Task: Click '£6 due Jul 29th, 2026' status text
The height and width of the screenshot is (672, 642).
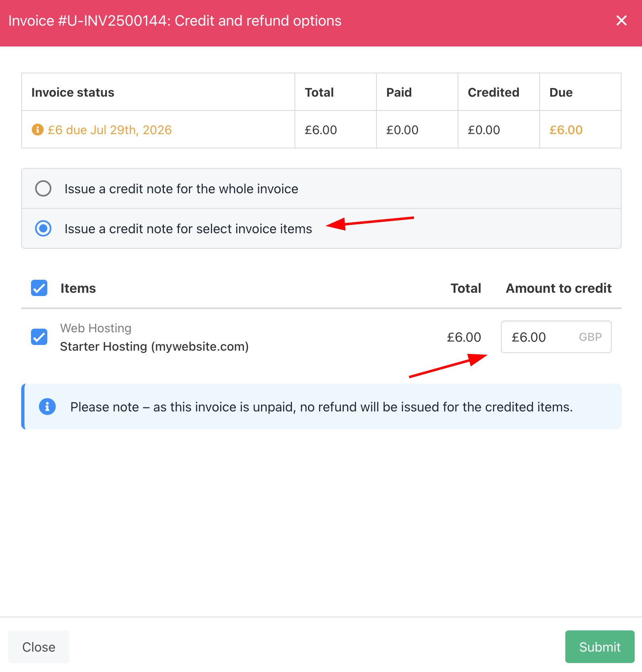Action: pos(110,130)
